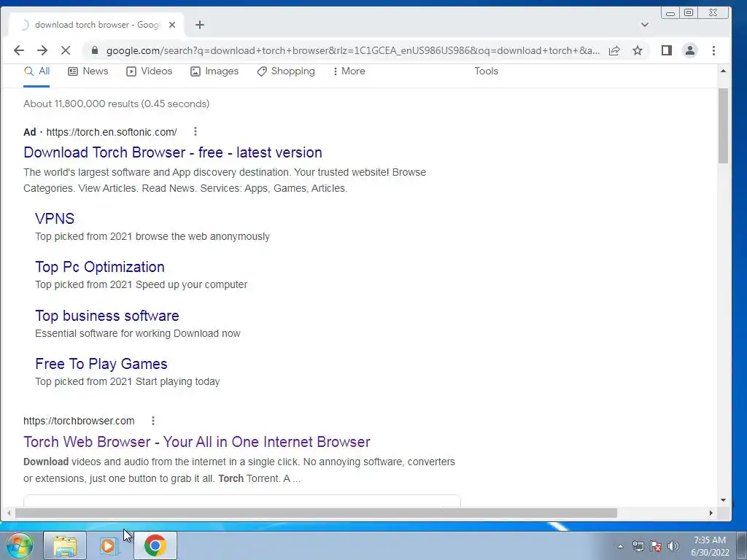Open Windows Explorer from taskbar
This screenshot has height=560, width=747.
[65, 545]
